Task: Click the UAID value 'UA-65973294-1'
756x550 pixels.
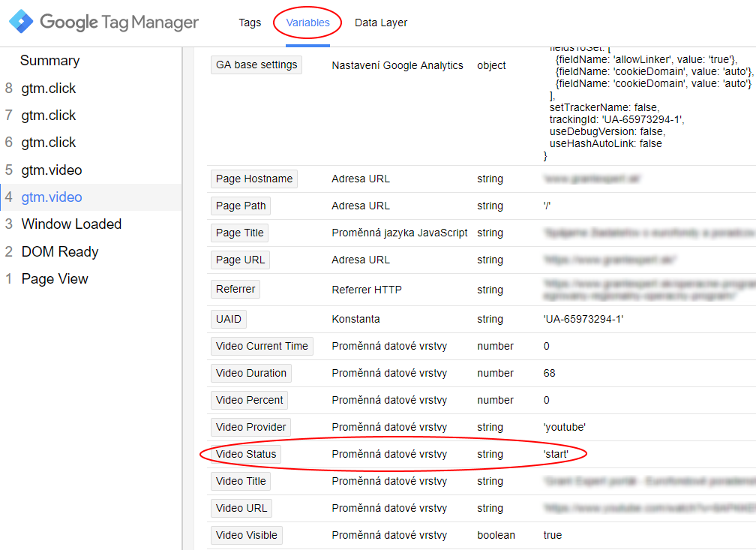Action: click(x=583, y=319)
